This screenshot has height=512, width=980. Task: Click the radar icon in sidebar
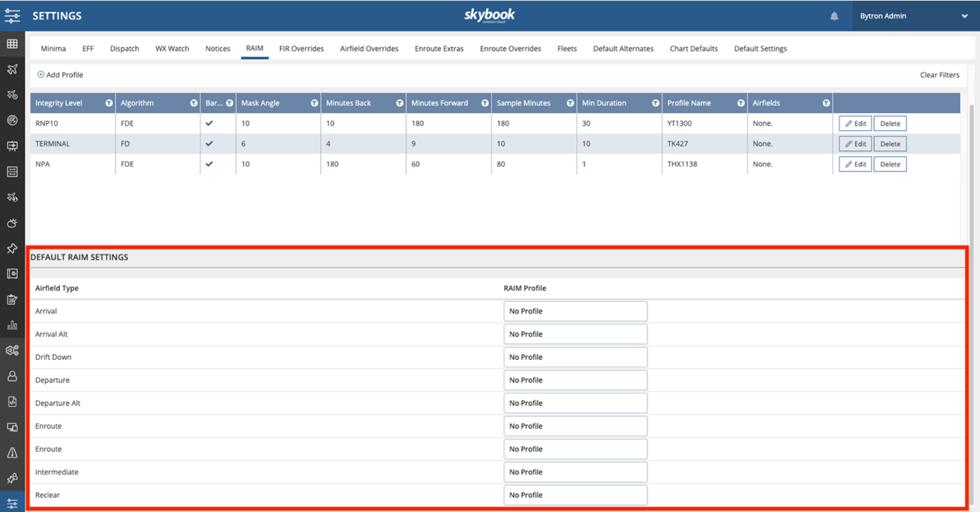click(x=12, y=120)
